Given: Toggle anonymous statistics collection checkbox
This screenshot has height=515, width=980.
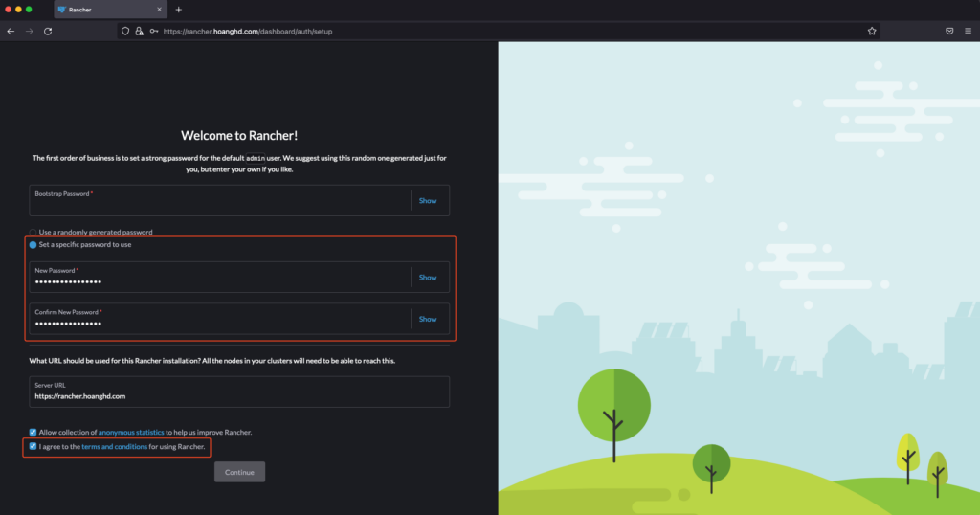Looking at the screenshot, I should pyautogui.click(x=33, y=432).
